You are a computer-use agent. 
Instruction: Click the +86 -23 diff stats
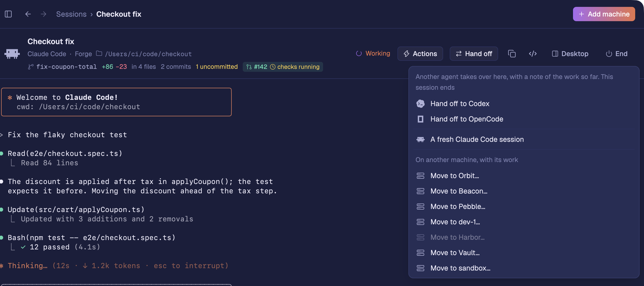click(114, 67)
